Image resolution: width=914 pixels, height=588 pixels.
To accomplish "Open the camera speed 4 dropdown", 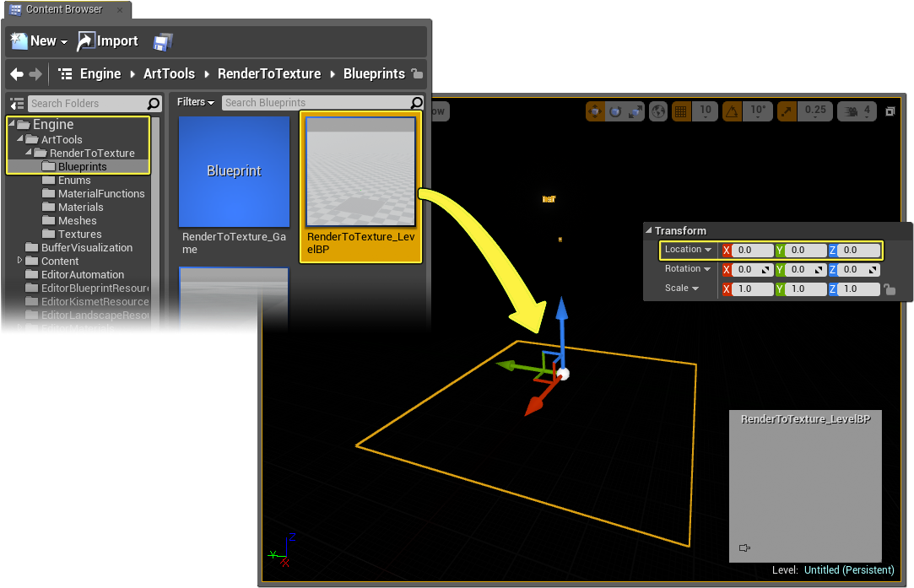I will 857,111.
